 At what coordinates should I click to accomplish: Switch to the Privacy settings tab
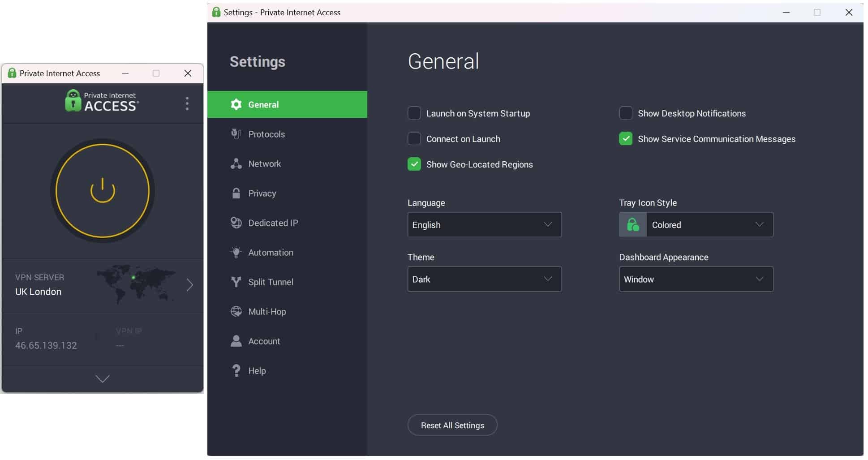click(x=287, y=193)
